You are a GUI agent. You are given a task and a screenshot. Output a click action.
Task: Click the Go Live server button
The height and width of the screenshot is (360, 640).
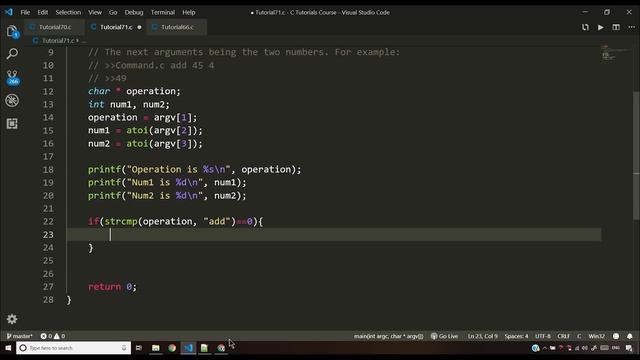pyautogui.click(x=444, y=336)
